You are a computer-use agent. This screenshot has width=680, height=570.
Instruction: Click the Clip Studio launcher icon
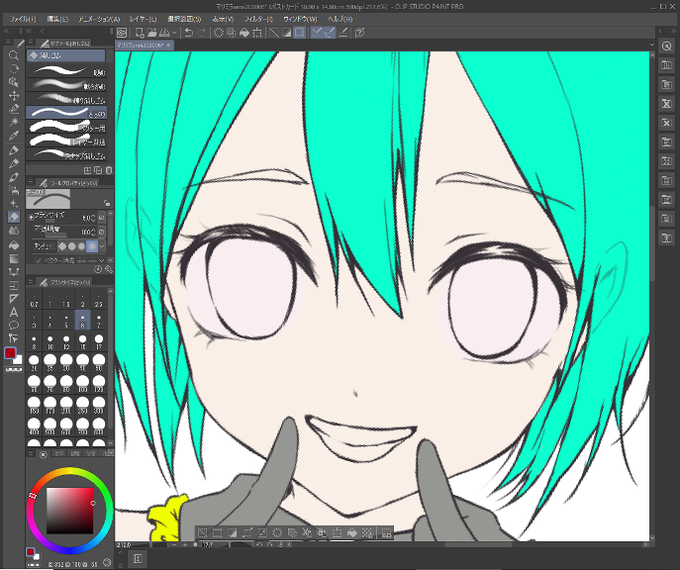(x=122, y=33)
